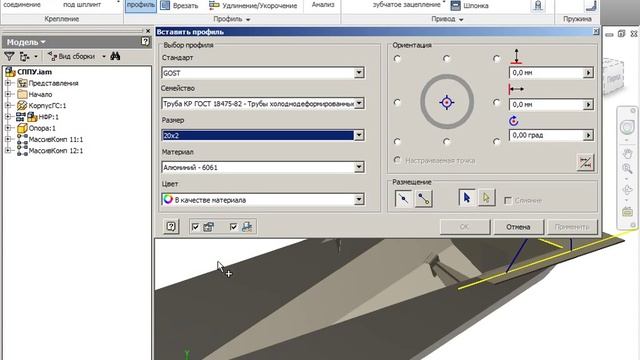Click the КорпусГС:1 component icon

pos(22,106)
